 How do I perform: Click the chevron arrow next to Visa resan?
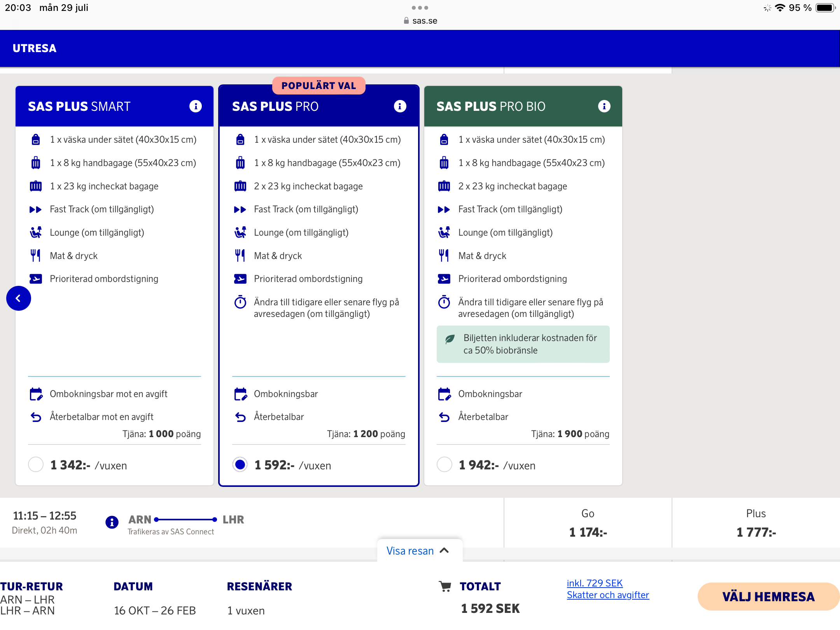pyautogui.click(x=444, y=551)
